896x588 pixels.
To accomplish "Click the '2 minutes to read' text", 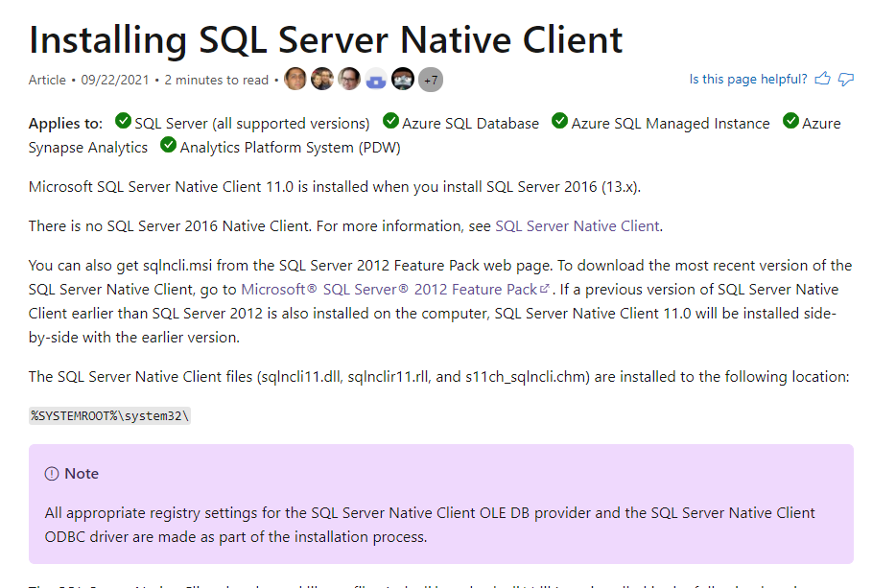I will tap(217, 80).
